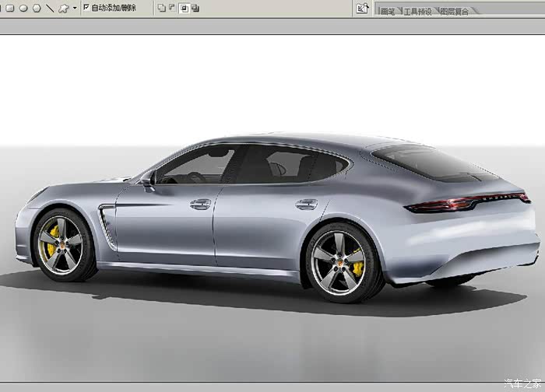
Task: Select the Polygon shape tool
Action: 37,8
